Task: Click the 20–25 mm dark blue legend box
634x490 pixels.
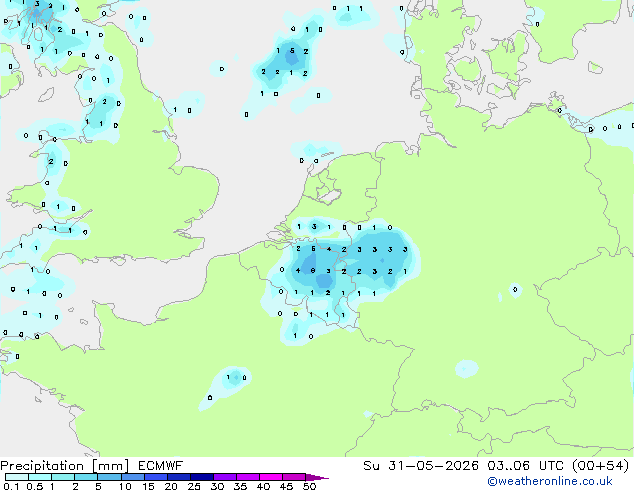Action: click(179, 477)
